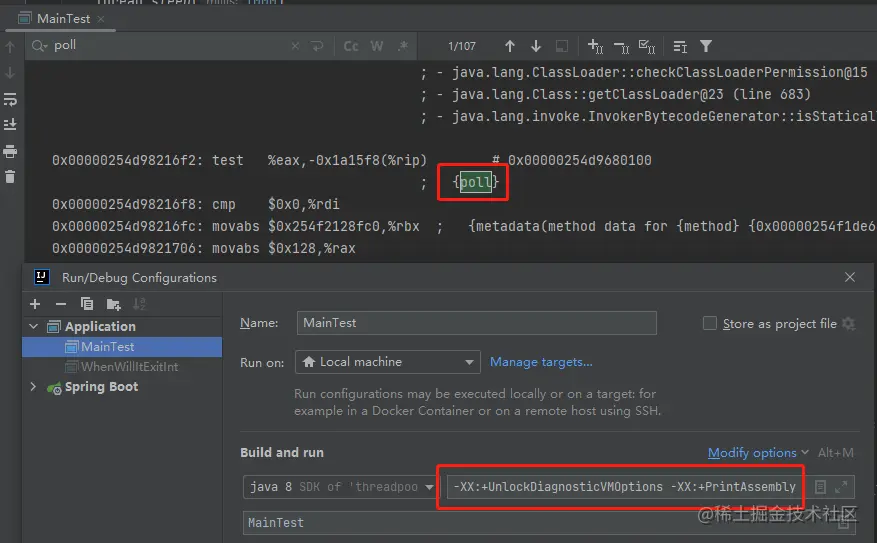
Task: Click highlighted 'poll' search match in console
Action: pos(475,182)
